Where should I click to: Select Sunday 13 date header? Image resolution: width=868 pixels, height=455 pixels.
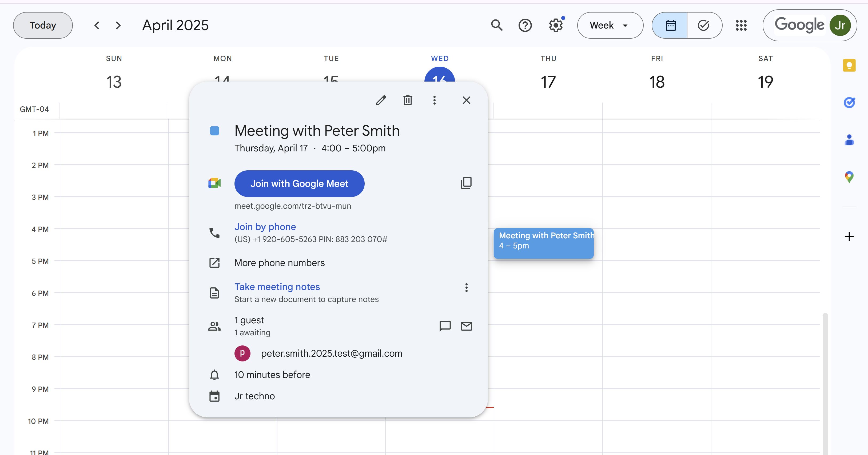pos(114,82)
